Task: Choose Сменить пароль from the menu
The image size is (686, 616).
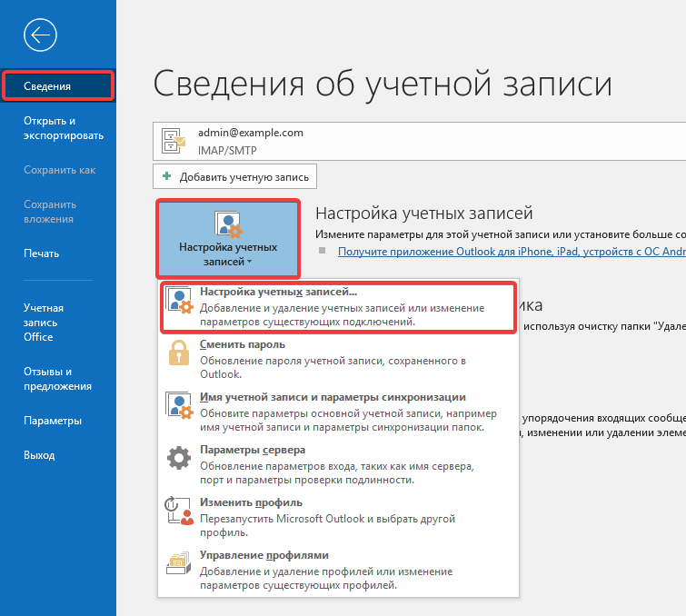Action: click(242, 345)
